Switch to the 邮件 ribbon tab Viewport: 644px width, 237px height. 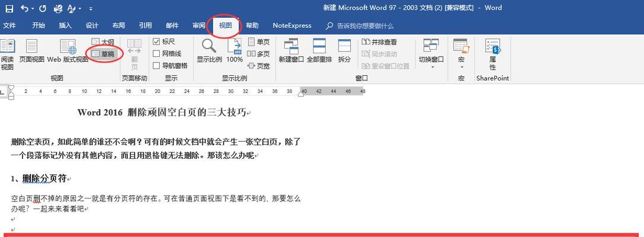172,25
